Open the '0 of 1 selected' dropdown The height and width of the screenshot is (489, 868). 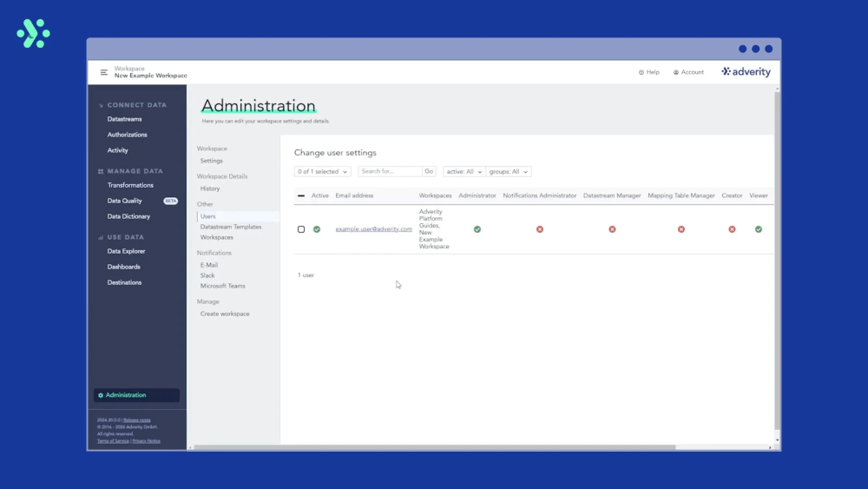[x=322, y=172]
